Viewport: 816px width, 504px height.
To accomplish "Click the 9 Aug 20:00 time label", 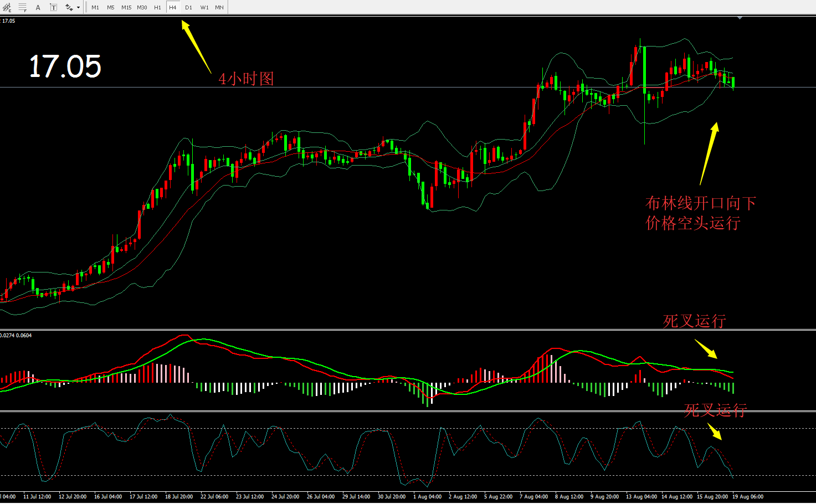I will (604, 497).
